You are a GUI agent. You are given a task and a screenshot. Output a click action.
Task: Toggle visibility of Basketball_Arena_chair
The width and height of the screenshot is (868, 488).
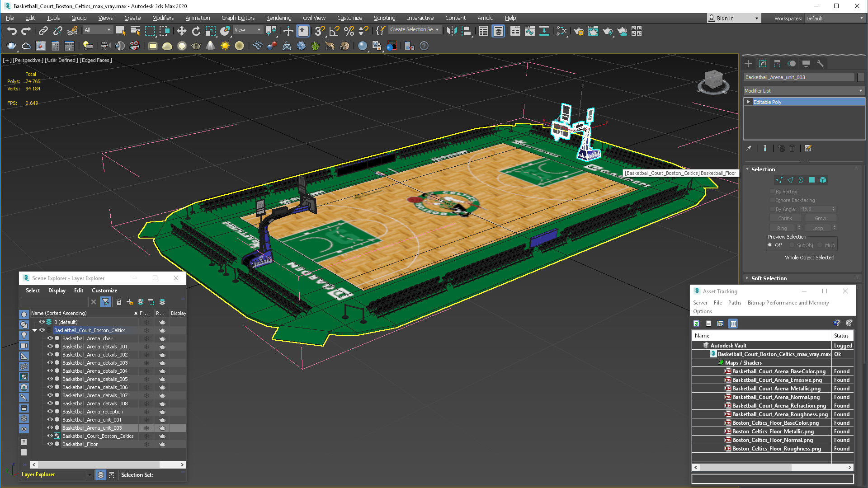point(50,338)
